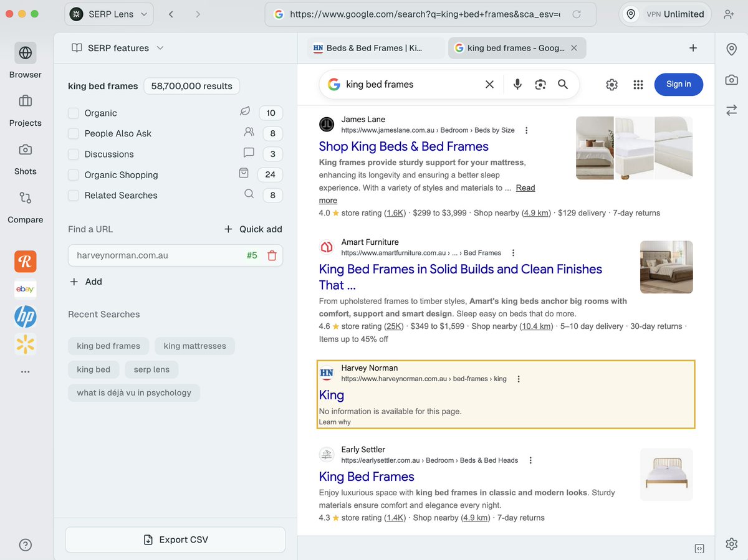The height and width of the screenshot is (560, 748).
Task: Open the SERP Lens app dropdown
Action: click(109, 14)
